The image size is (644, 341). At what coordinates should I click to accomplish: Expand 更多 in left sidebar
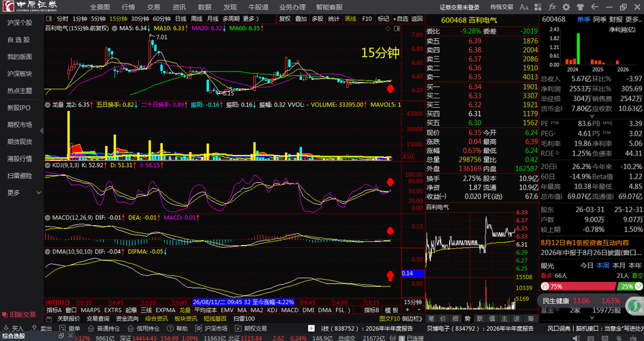click(x=25, y=193)
